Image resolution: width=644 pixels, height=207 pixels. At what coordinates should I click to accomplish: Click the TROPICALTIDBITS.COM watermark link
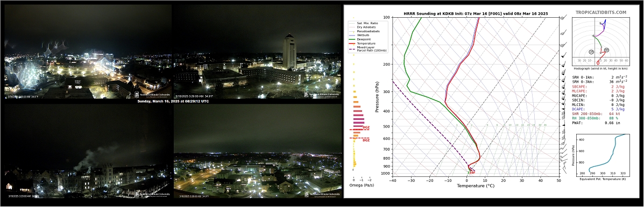point(600,13)
